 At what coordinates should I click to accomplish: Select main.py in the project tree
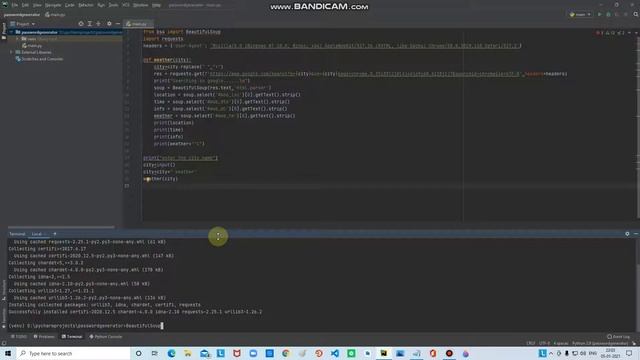pos(33,46)
